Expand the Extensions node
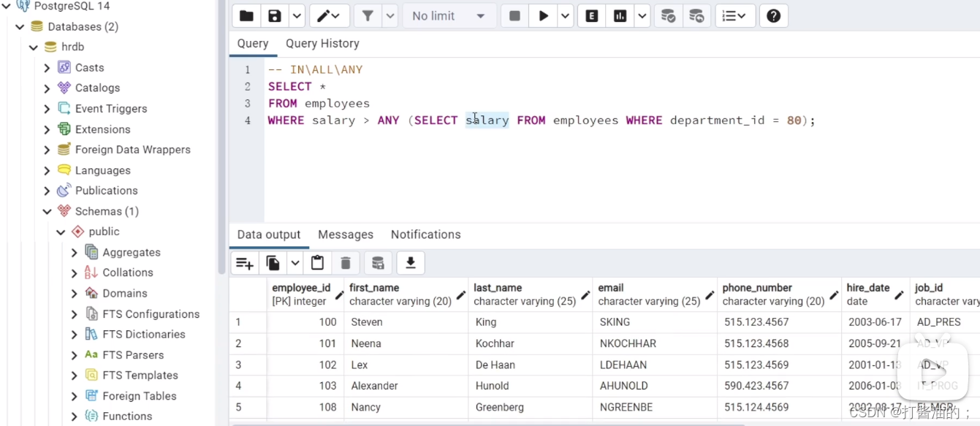The image size is (980, 426). coord(47,129)
